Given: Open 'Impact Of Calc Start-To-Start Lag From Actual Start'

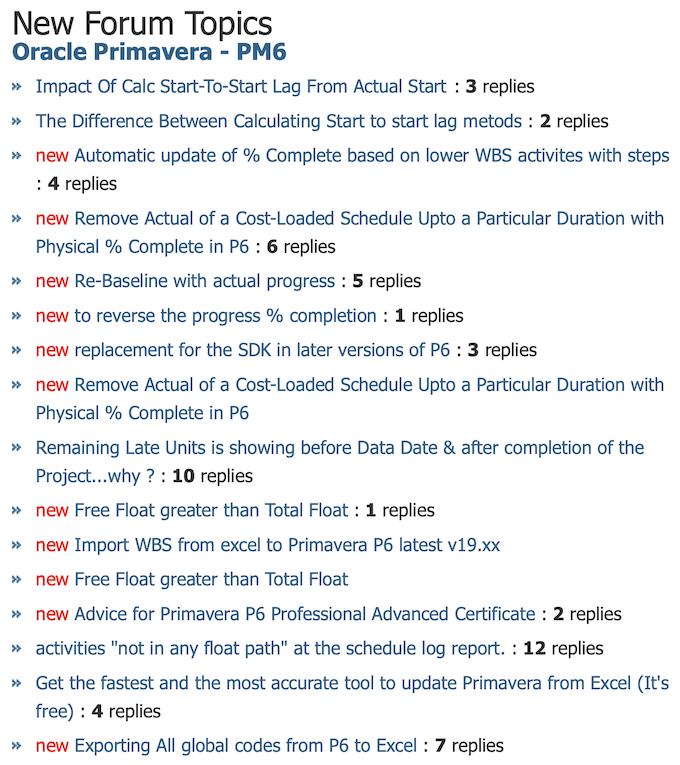Looking at the screenshot, I should click(x=241, y=86).
